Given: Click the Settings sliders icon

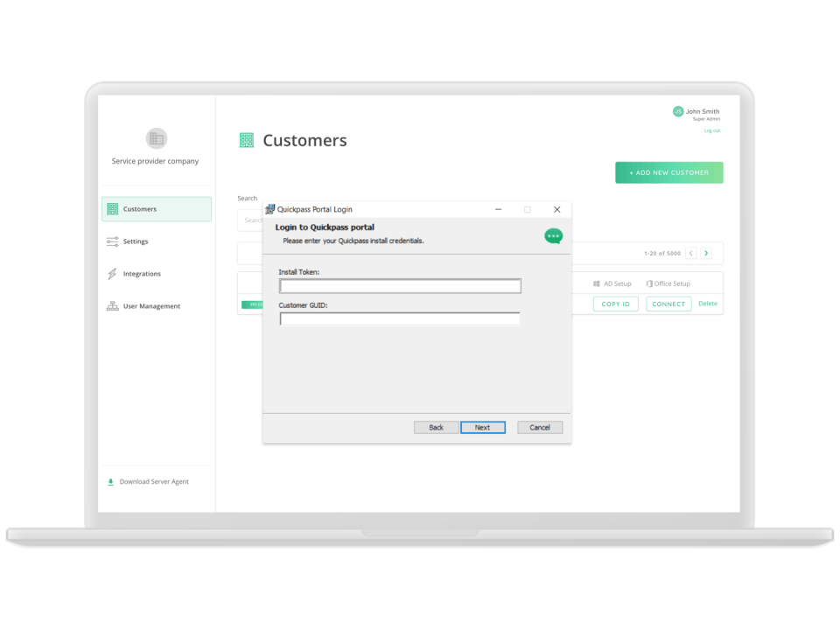Looking at the screenshot, I should pos(113,241).
